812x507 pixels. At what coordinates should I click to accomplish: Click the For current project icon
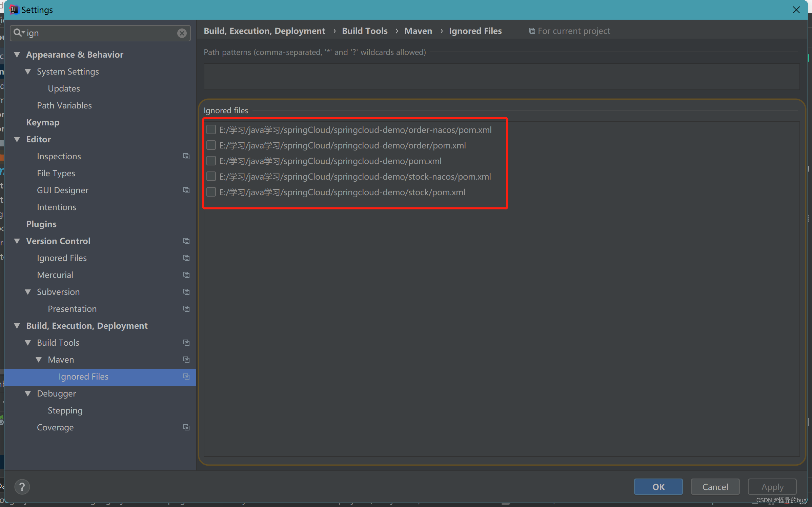click(532, 31)
